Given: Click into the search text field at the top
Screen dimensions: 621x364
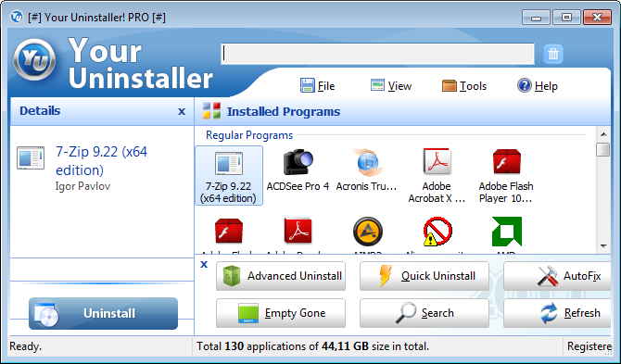Looking at the screenshot, I should click(x=377, y=54).
